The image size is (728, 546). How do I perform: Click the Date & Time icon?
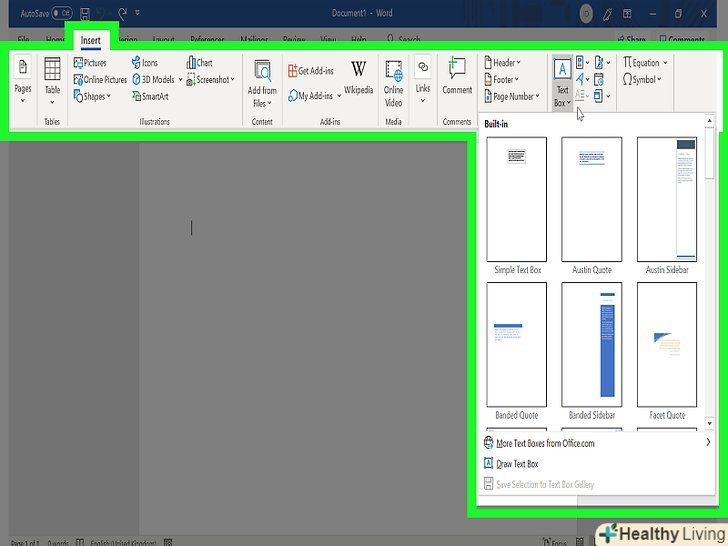pos(599,79)
